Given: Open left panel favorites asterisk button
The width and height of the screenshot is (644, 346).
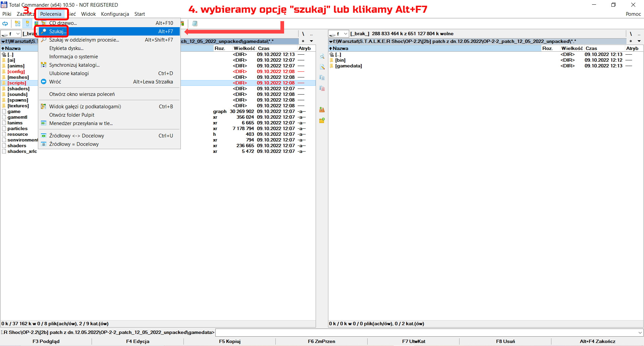Looking at the screenshot, I should 303,41.
